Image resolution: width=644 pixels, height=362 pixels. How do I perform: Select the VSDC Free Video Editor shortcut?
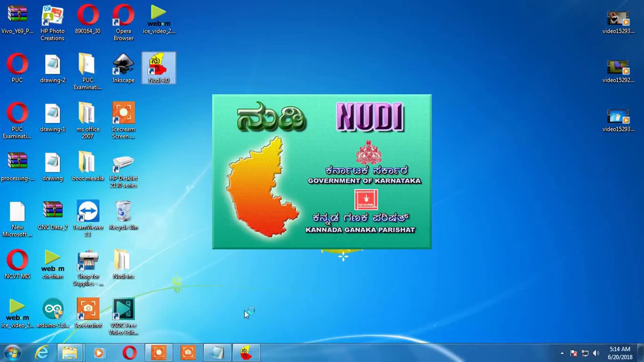(x=123, y=317)
